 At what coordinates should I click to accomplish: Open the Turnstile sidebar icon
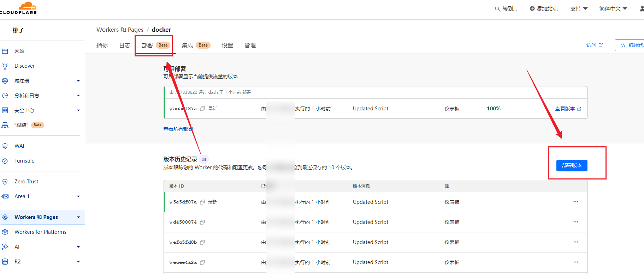(x=5, y=161)
